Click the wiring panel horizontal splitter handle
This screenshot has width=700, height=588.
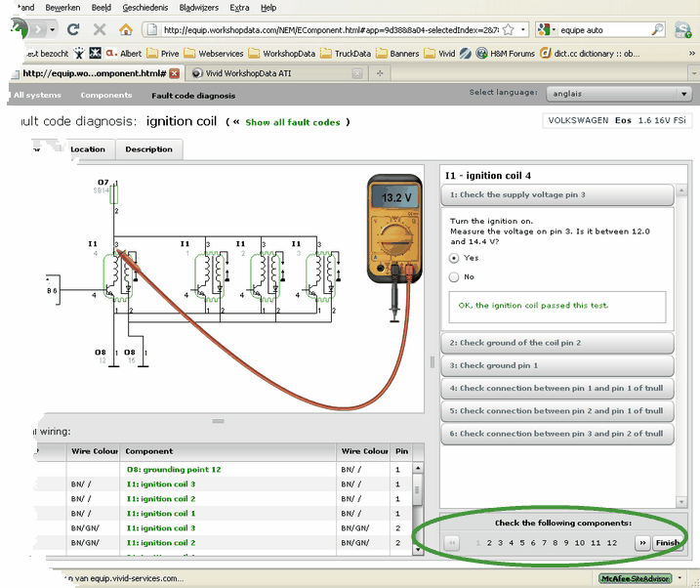(x=219, y=421)
